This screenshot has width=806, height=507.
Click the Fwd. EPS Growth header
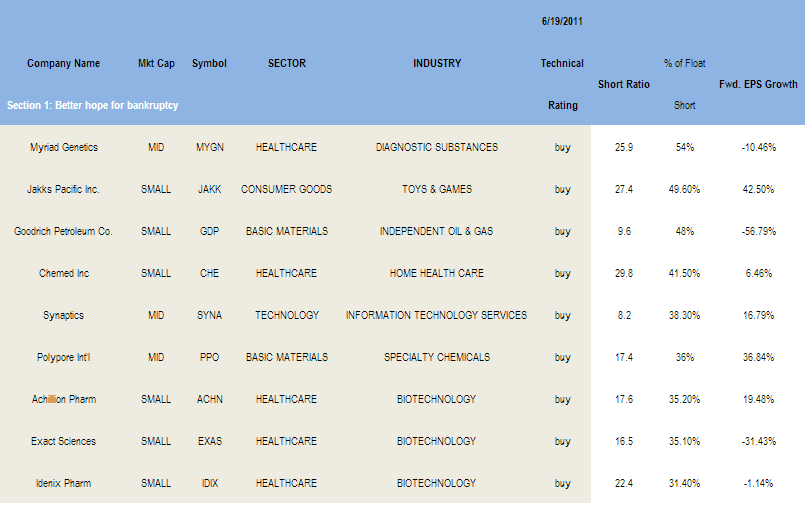(x=758, y=84)
